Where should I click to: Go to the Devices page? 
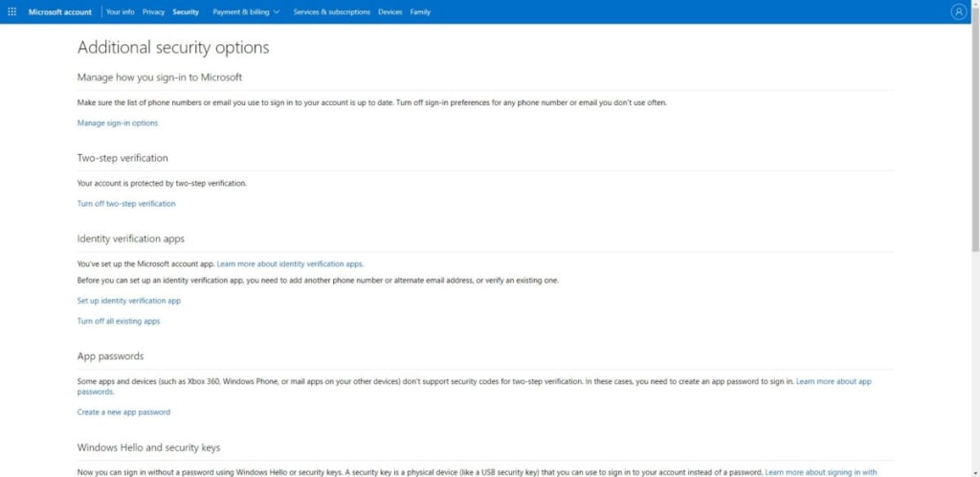click(x=390, y=11)
